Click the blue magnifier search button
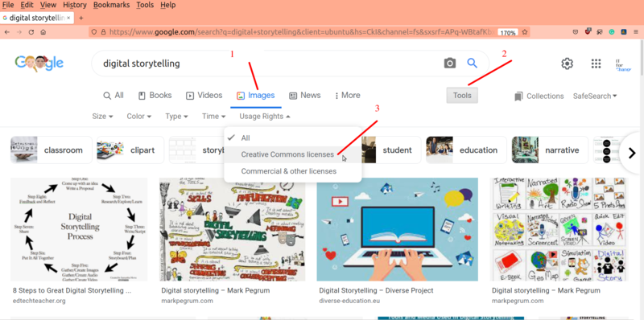 (x=473, y=63)
